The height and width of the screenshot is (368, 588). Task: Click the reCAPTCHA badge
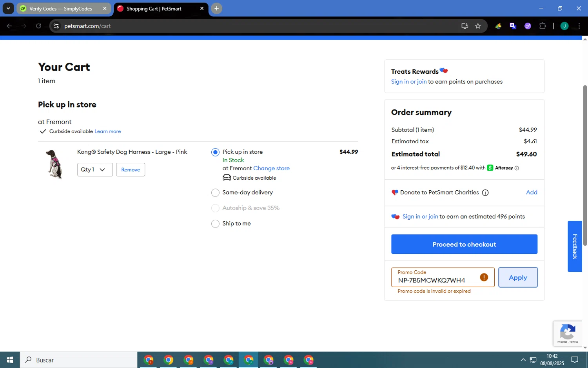click(568, 333)
